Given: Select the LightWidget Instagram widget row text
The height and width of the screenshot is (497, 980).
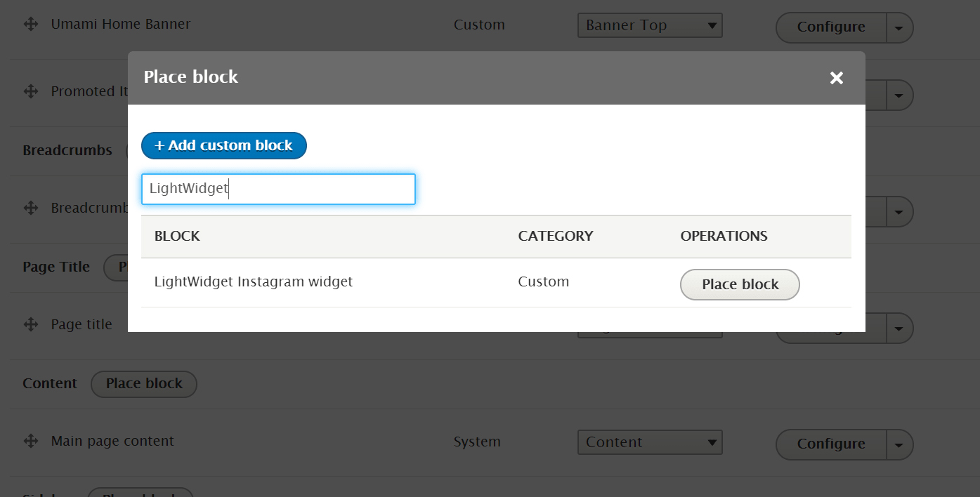Looking at the screenshot, I should 254,281.
